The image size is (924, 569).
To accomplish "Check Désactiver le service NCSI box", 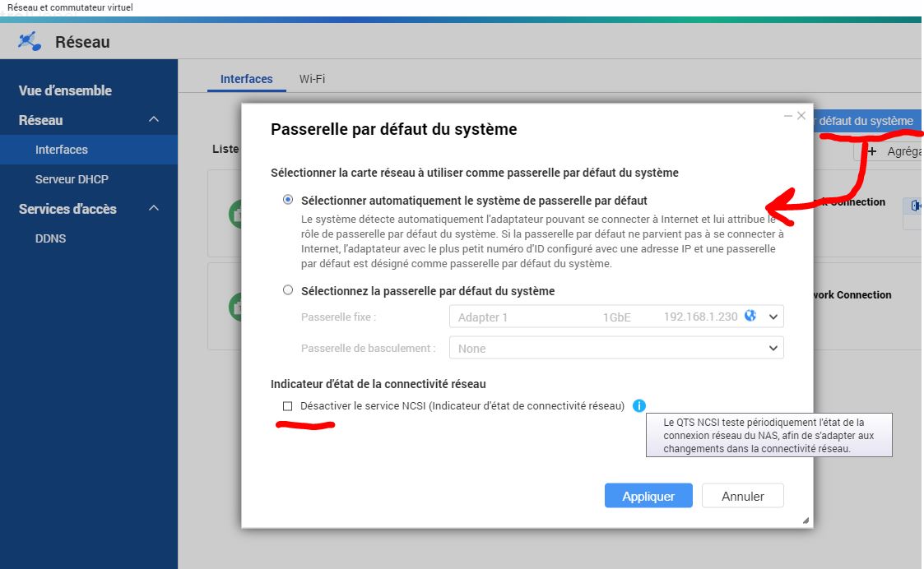I will [x=287, y=406].
